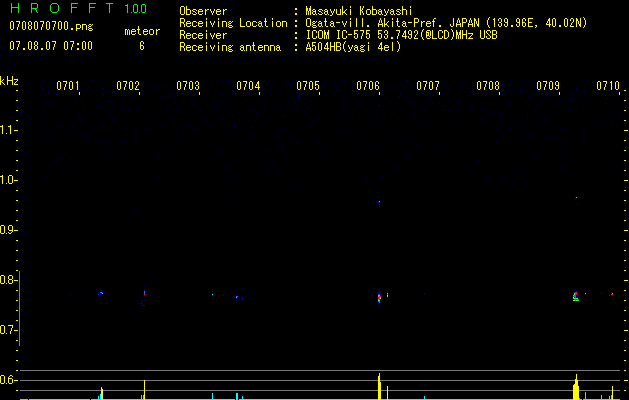Click the 0.6 kHz axis label
Viewport: 629px width, 400px height.
(8, 380)
